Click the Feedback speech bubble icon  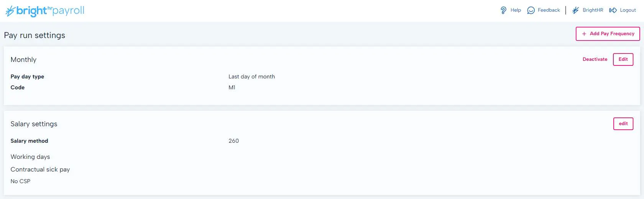pos(531,10)
